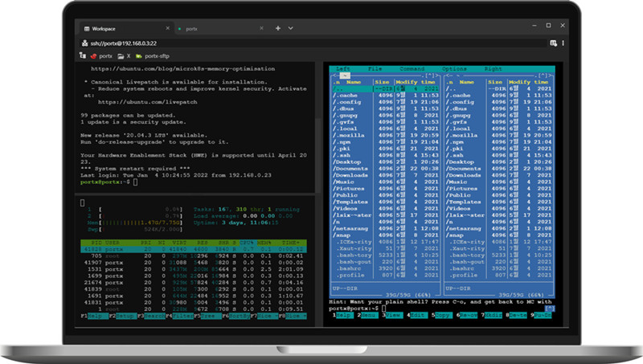Open the Left menu in Midnight Commander
The height and width of the screenshot is (364, 643).
[343, 69]
